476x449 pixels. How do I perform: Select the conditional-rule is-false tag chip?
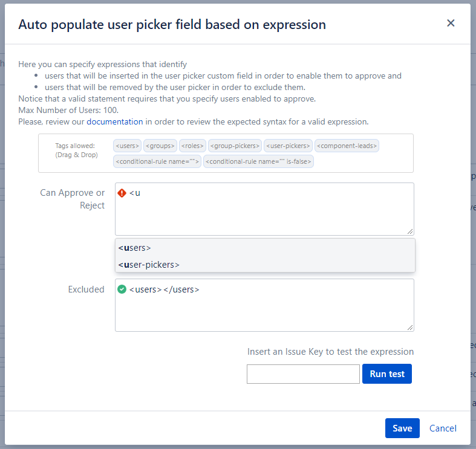[260, 161]
